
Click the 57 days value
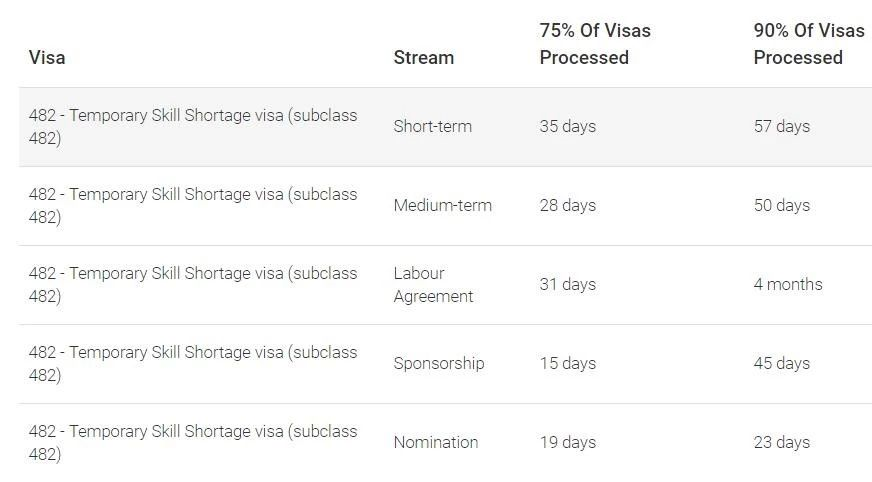click(781, 127)
